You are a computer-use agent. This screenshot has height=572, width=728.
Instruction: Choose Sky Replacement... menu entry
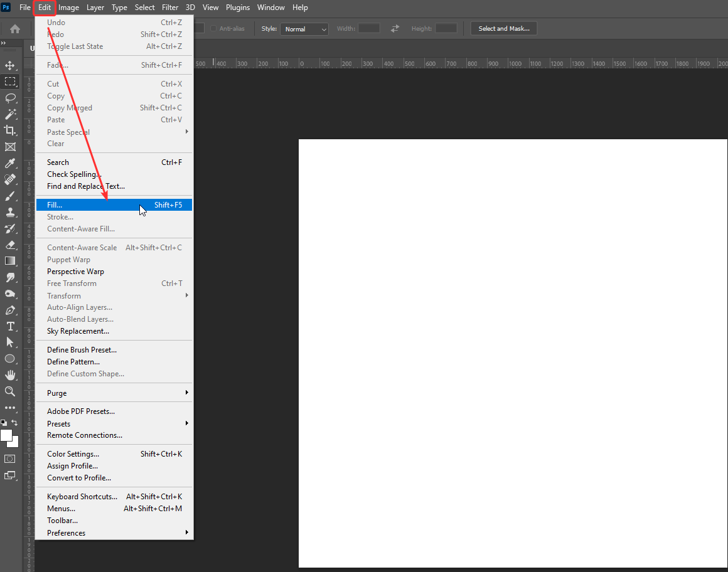[x=114, y=331]
